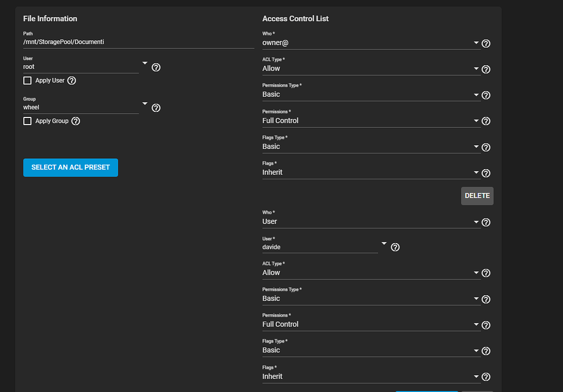The image size is (563, 392).
Task: Select the File Information panel header
Action: tap(50, 18)
